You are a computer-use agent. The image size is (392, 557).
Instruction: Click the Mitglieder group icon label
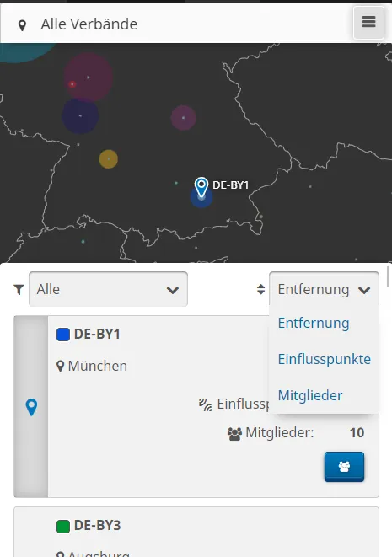(234, 434)
